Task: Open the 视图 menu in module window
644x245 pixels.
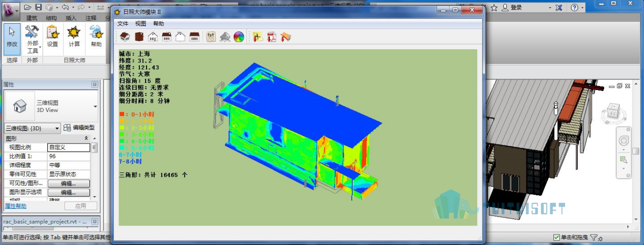Action: point(141,23)
